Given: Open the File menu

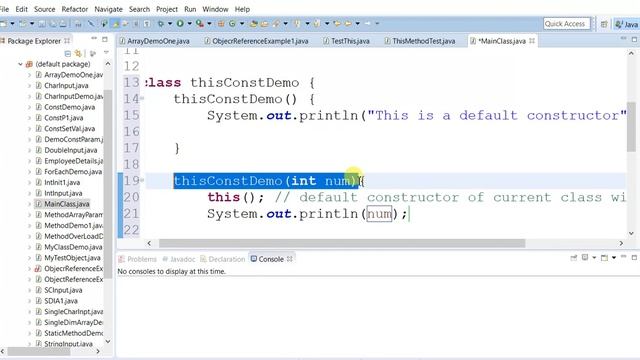Looking at the screenshot, I should point(4,9).
